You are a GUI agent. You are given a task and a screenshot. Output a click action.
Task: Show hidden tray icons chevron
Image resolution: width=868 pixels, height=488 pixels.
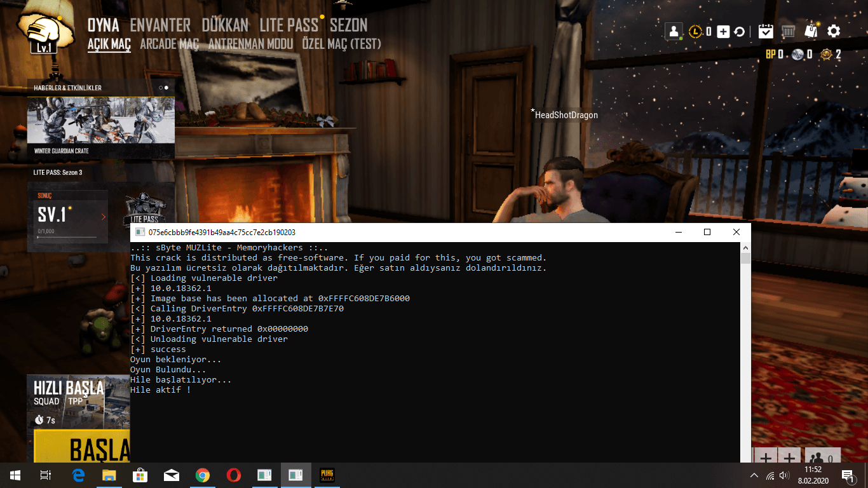[754, 475]
